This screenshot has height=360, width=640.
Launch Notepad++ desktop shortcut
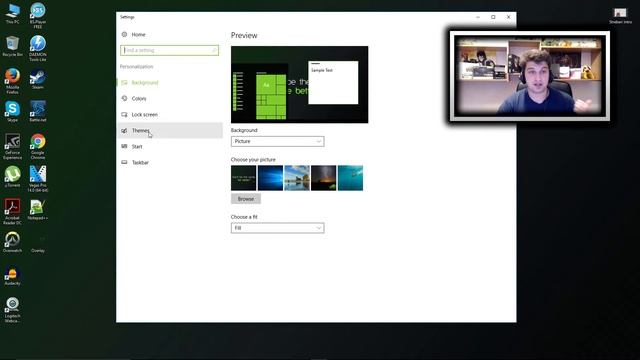tap(38, 210)
